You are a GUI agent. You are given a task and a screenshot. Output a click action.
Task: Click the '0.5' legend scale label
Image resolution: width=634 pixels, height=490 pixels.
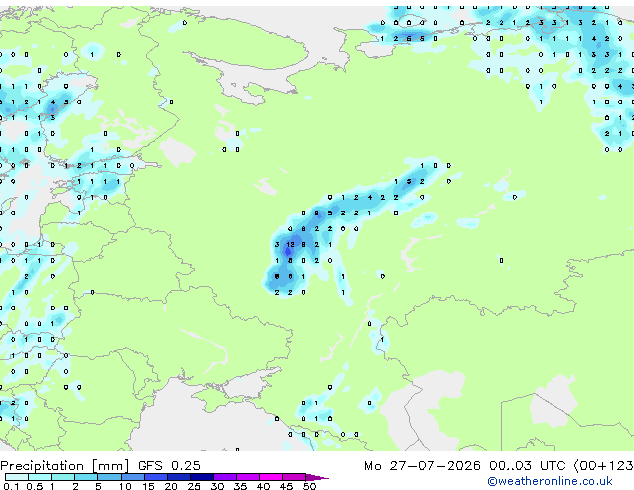[35, 486]
